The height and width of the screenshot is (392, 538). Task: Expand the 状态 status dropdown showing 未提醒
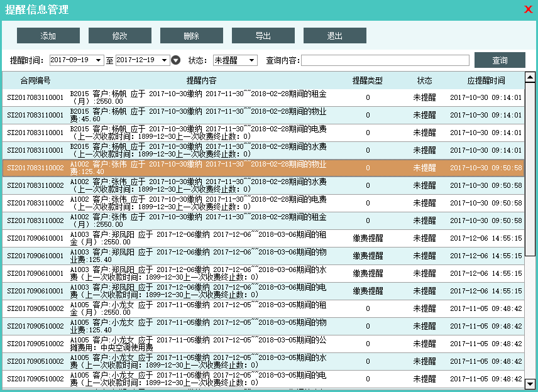[x=252, y=60]
